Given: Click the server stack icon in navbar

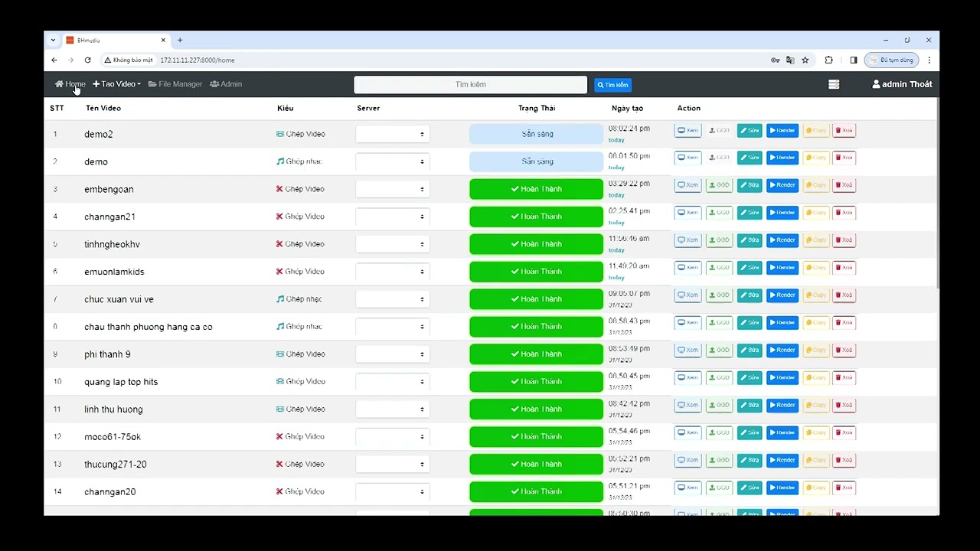Looking at the screenshot, I should [x=834, y=84].
